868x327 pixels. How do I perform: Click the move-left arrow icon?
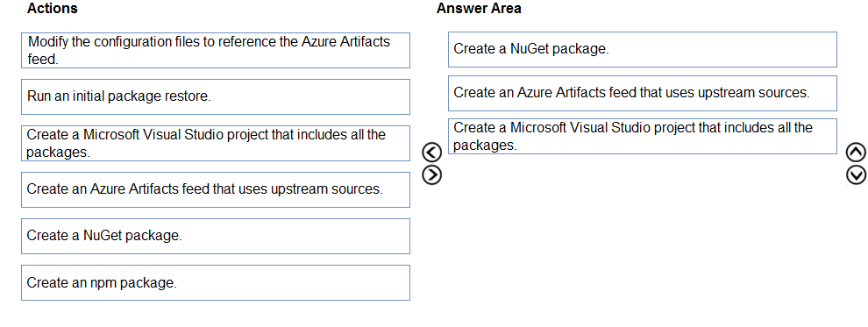[x=431, y=152]
